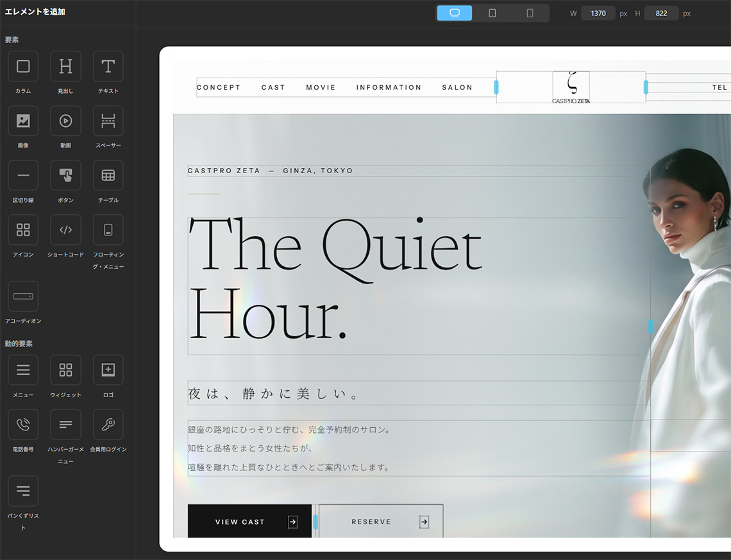Switch to desktop preview mode
This screenshot has width=731, height=560.
point(455,13)
